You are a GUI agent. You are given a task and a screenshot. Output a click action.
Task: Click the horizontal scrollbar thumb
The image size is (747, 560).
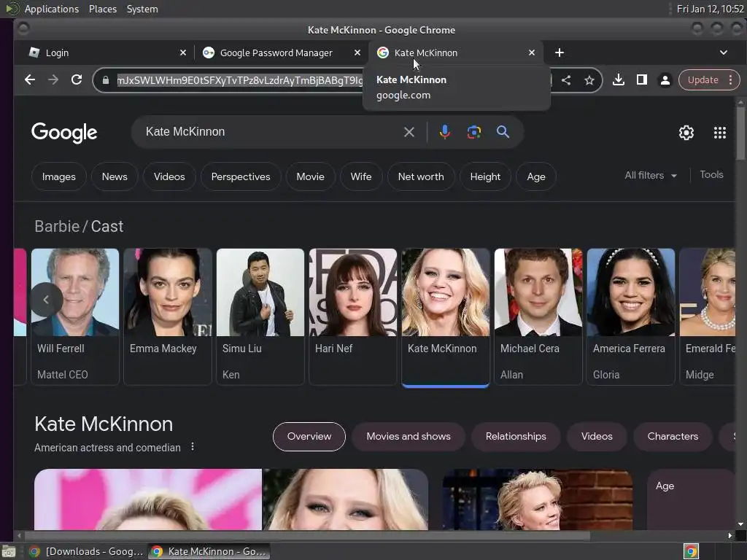[307, 536]
